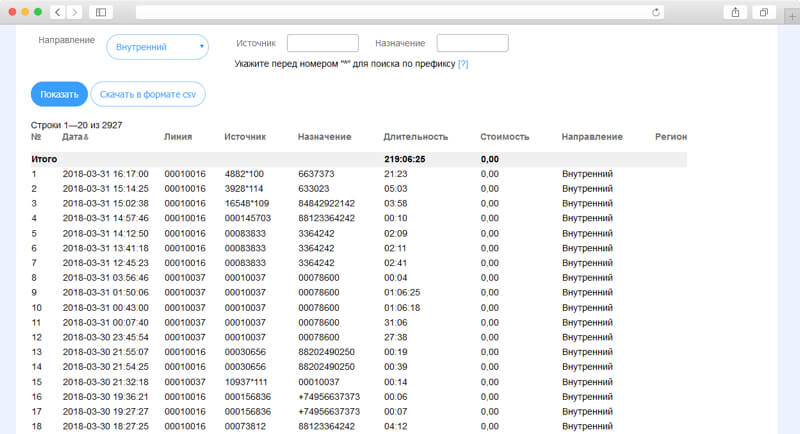Screen dimensions: 800x434
Task: Click the Итого row label
Action: (44, 159)
